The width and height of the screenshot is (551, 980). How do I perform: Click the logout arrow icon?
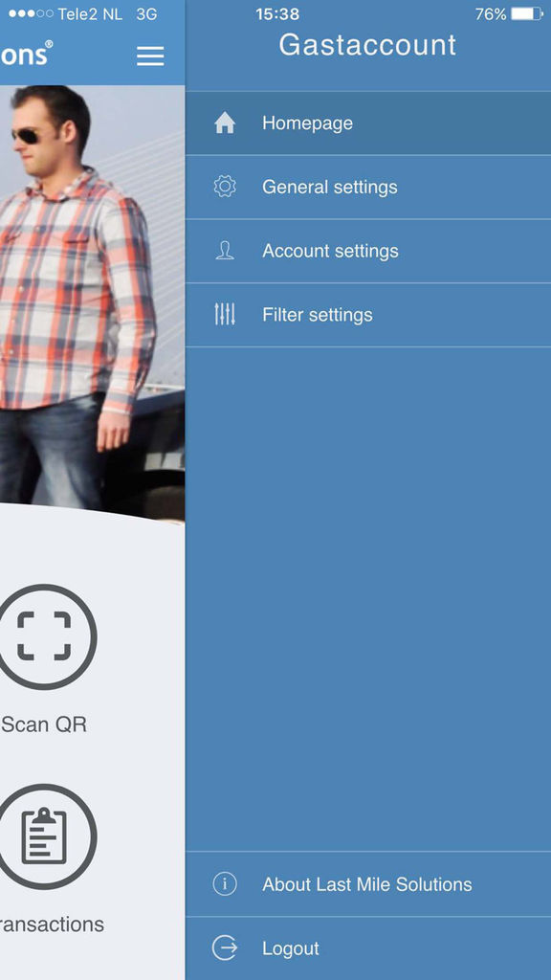(x=225, y=948)
